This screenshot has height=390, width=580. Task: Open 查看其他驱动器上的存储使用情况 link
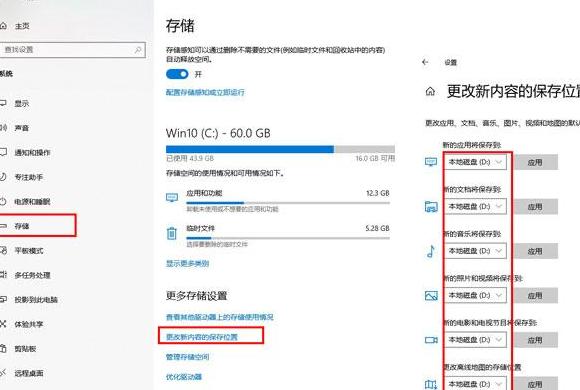tap(220, 317)
